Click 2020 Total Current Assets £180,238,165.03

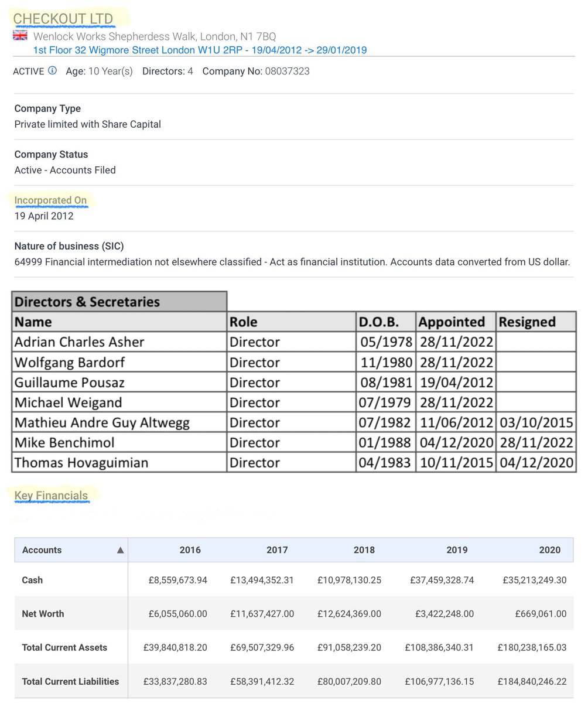point(532,649)
